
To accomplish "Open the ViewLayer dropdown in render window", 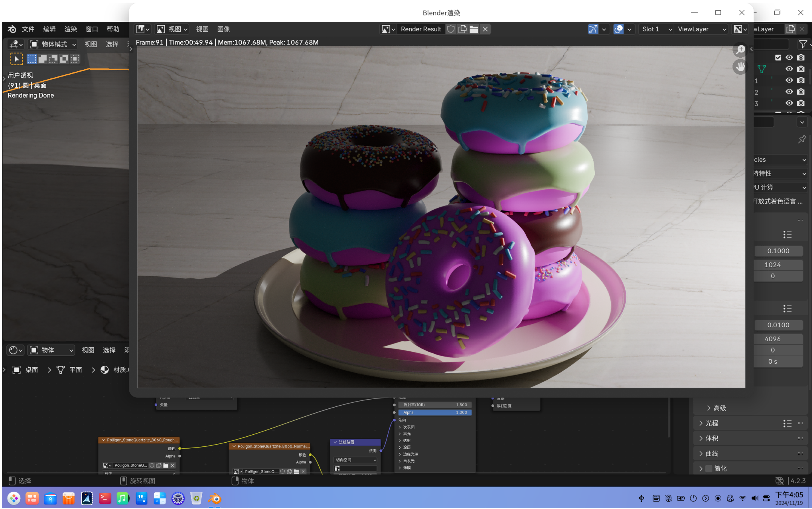I will (701, 29).
